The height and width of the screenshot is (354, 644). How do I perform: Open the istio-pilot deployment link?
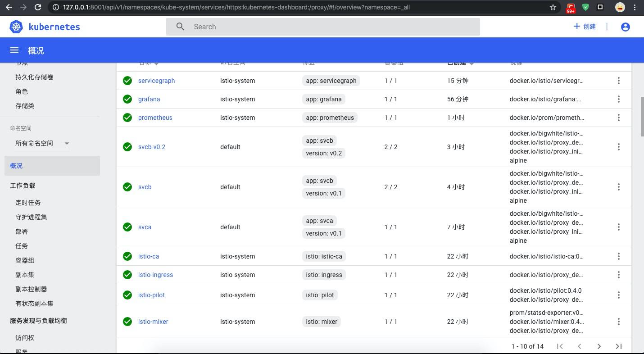[x=151, y=295]
